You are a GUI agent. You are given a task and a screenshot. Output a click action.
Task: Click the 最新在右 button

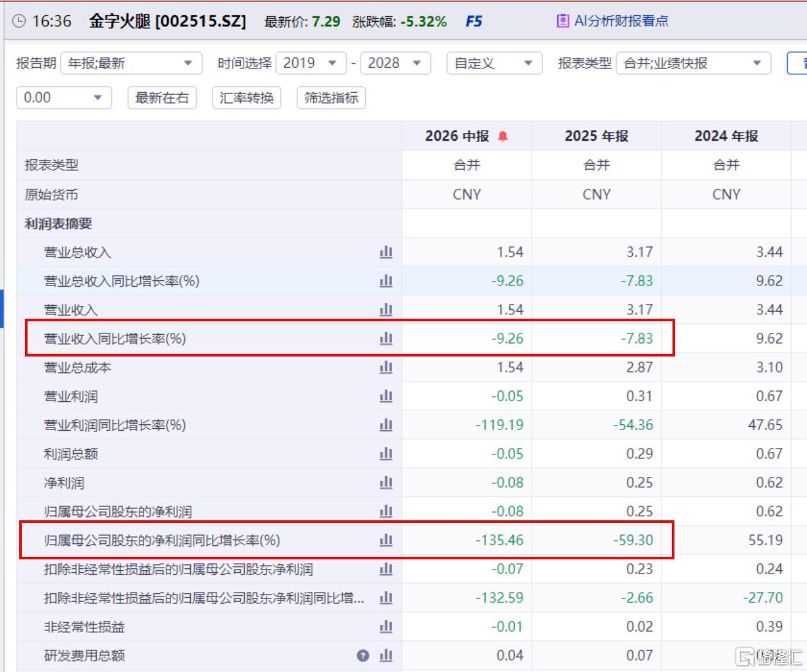162,97
